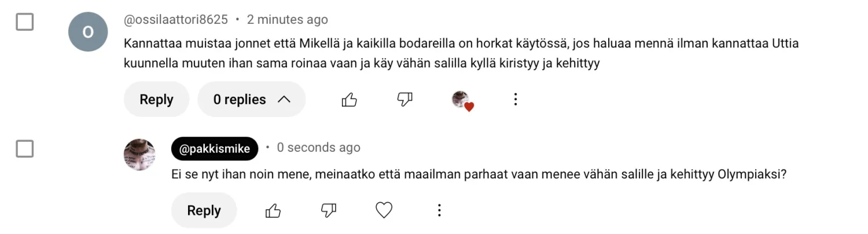Open the '0 seconds ago' timestamp link
The width and height of the screenshot is (868, 234).
(x=318, y=148)
